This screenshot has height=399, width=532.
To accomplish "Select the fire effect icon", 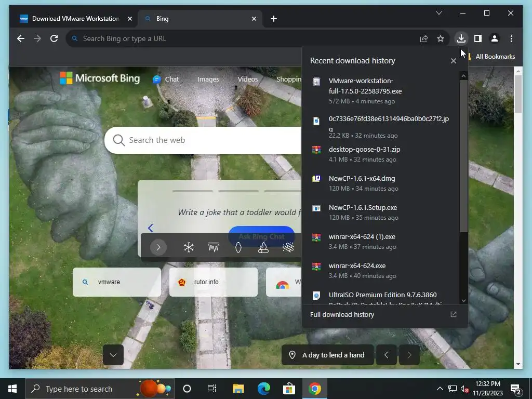I will [263, 247].
